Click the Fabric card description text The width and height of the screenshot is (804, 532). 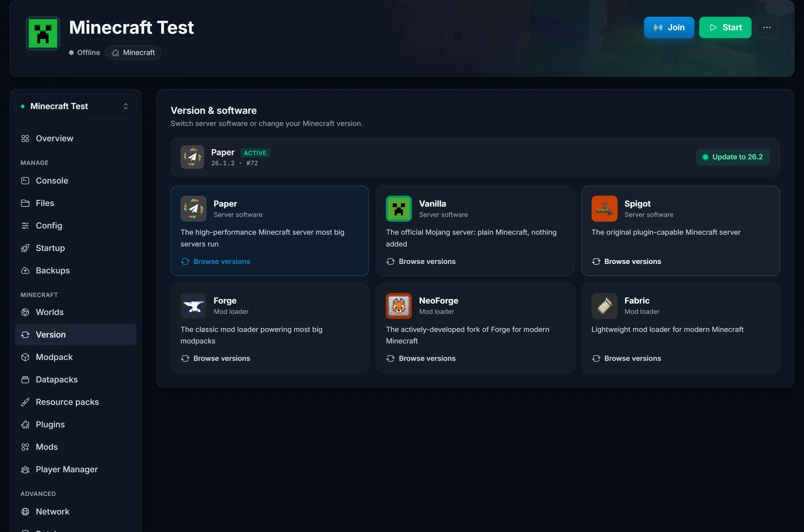pos(667,330)
